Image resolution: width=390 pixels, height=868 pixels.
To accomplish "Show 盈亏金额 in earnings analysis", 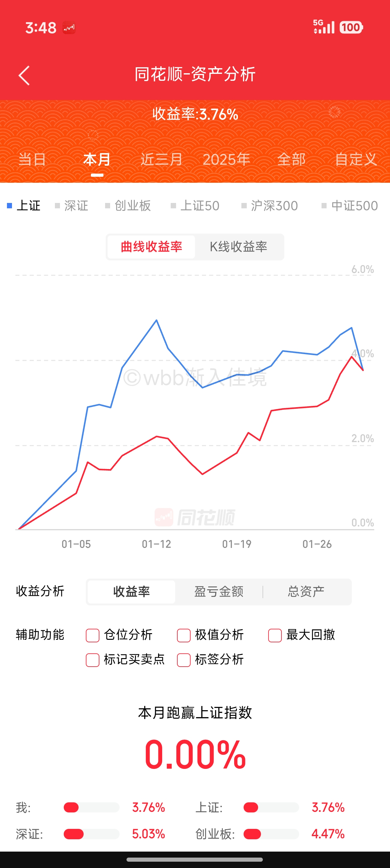I will 219,592.
